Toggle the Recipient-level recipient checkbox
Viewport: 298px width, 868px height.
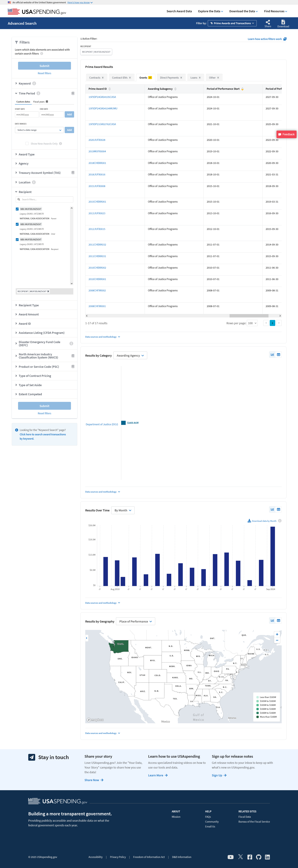click(17, 240)
